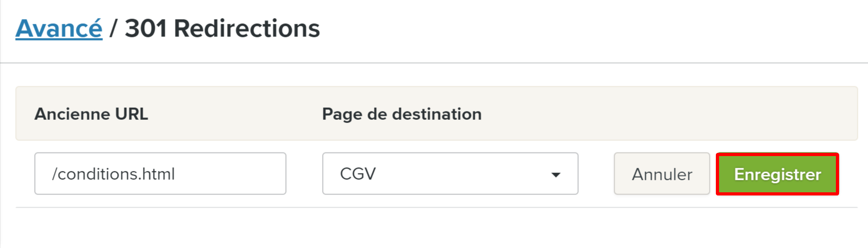Open the destination page list showing CGV
This screenshot has width=868, height=248.
tap(450, 174)
